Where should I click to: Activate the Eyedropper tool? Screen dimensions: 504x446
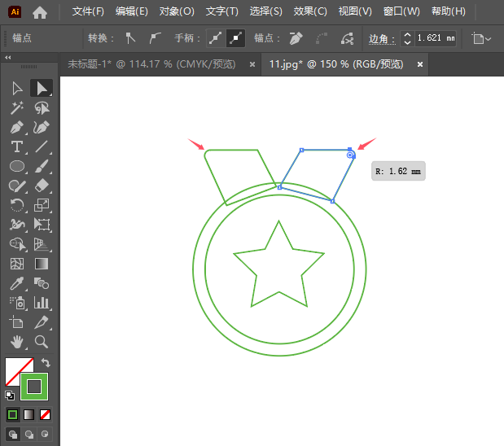click(17, 283)
